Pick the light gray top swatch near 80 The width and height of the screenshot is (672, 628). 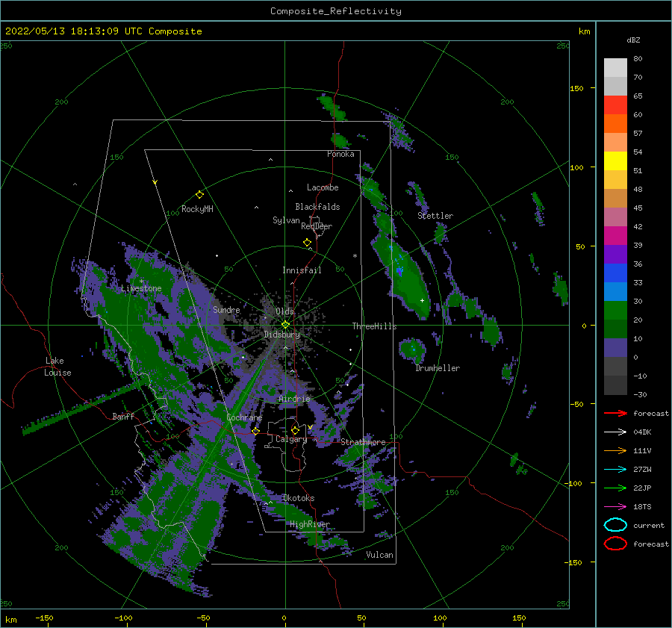615,68
